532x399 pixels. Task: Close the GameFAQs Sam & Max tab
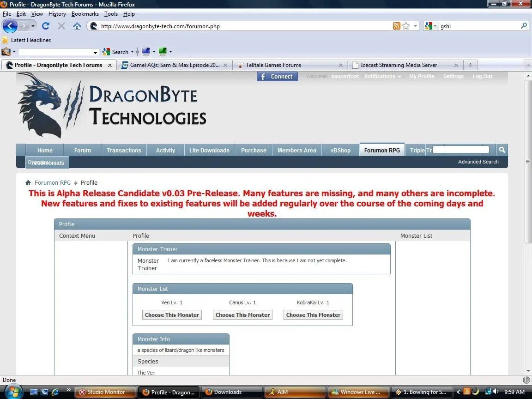225,65
